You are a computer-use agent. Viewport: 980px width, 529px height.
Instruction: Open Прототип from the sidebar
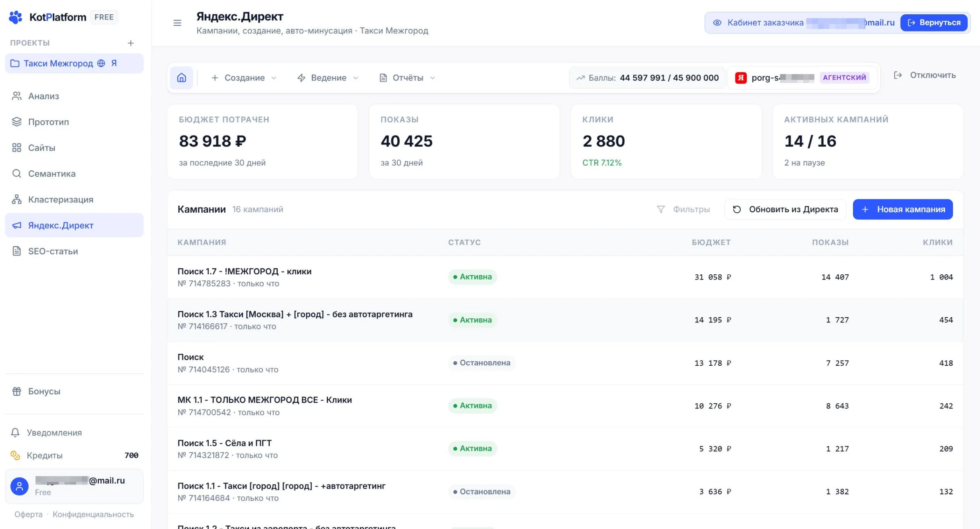tap(74, 122)
